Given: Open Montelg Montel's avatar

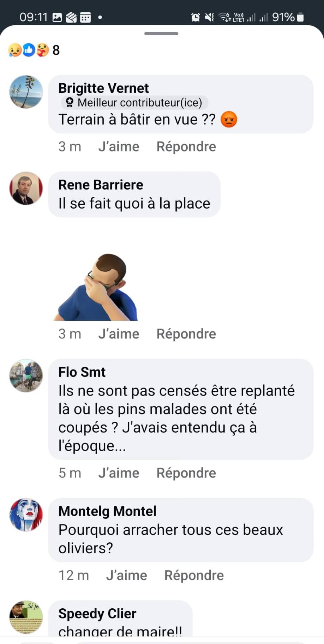Looking at the screenshot, I should [x=26, y=515].
